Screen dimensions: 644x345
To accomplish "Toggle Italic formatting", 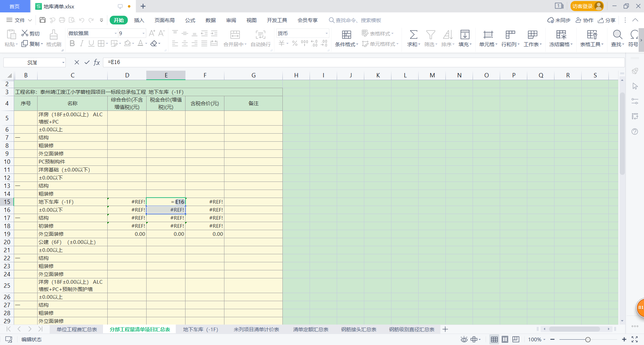I will point(82,44).
